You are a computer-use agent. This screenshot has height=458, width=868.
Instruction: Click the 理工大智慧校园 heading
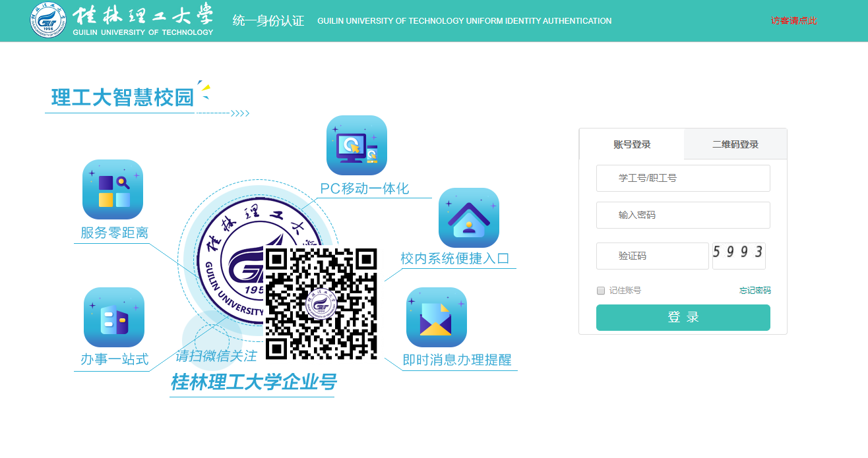(x=123, y=98)
